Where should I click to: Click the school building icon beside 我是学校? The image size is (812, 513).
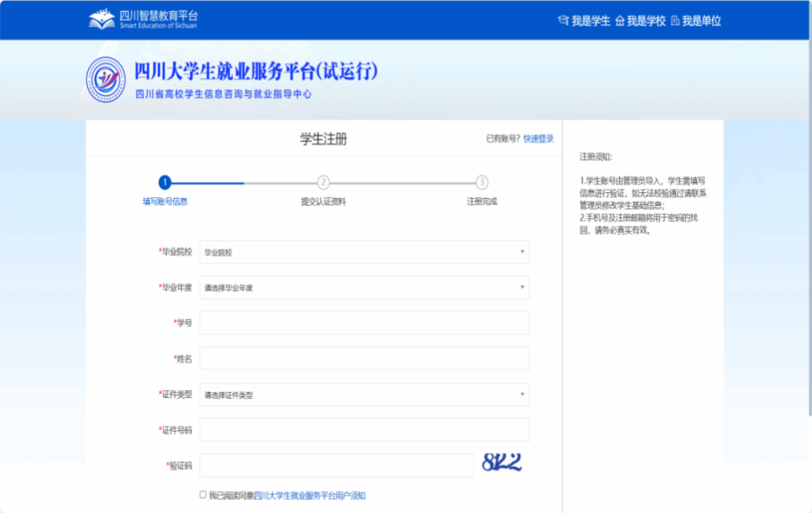point(619,20)
